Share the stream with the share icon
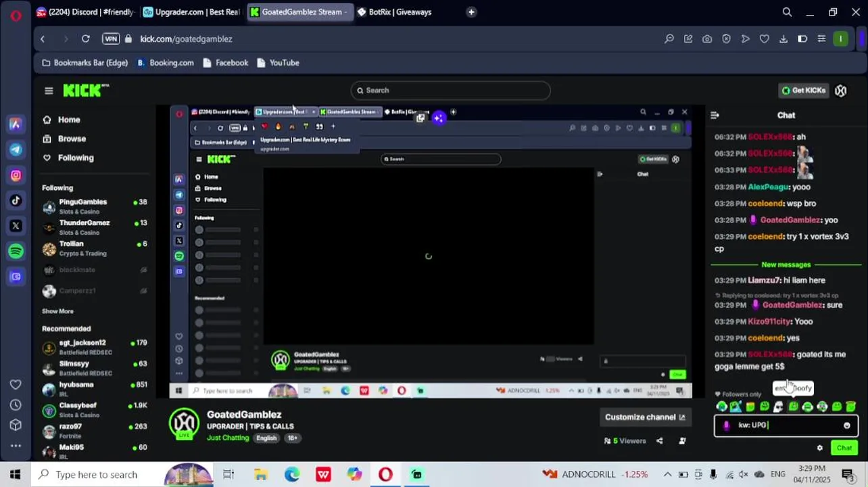Viewport: 868px width, 487px height. point(660,441)
